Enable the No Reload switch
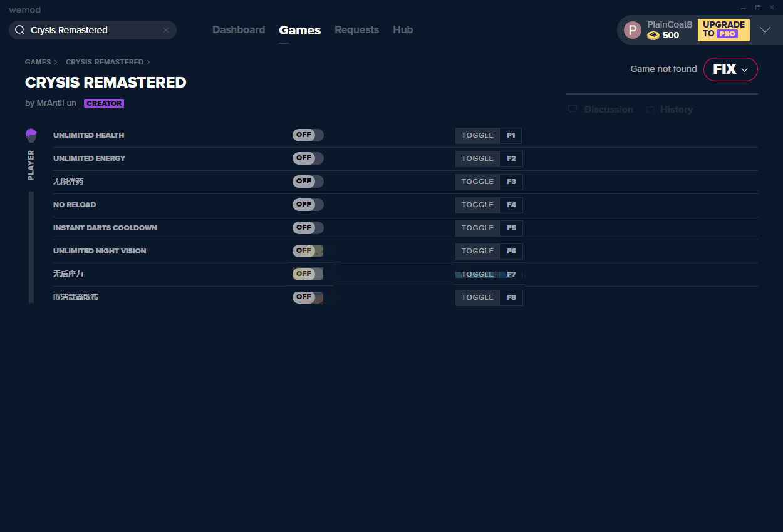Image resolution: width=783 pixels, height=532 pixels. click(x=308, y=205)
